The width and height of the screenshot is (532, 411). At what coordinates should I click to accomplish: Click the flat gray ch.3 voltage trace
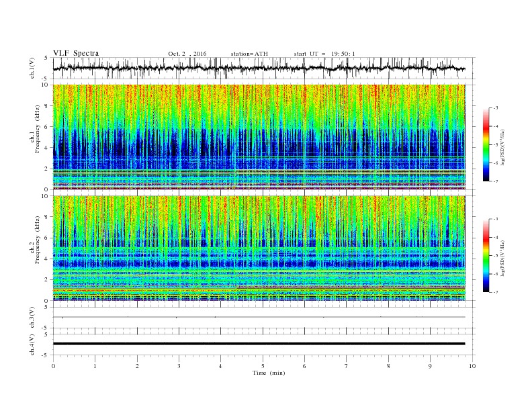(x=259, y=317)
